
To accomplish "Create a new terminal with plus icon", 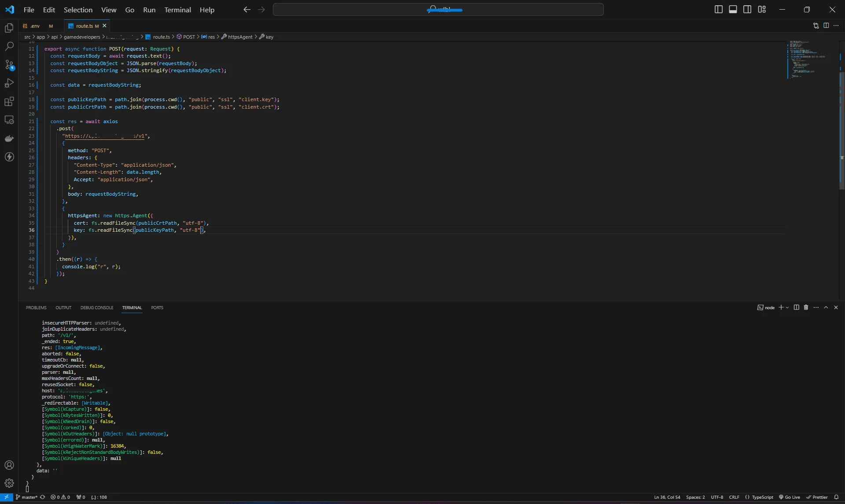I will click(781, 307).
